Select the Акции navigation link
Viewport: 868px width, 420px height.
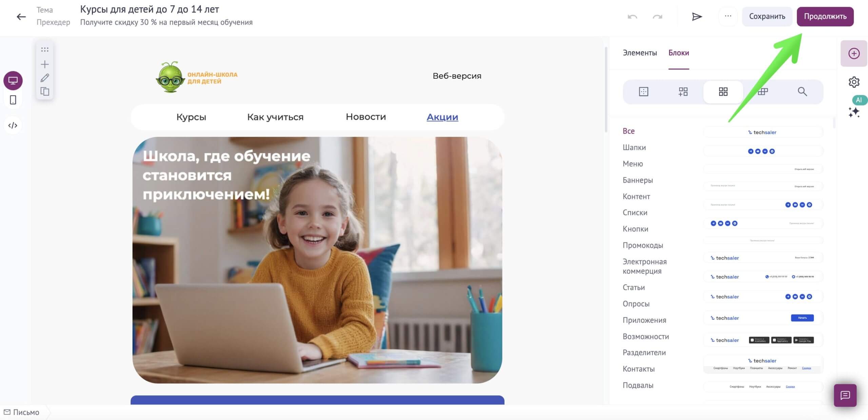click(442, 117)
